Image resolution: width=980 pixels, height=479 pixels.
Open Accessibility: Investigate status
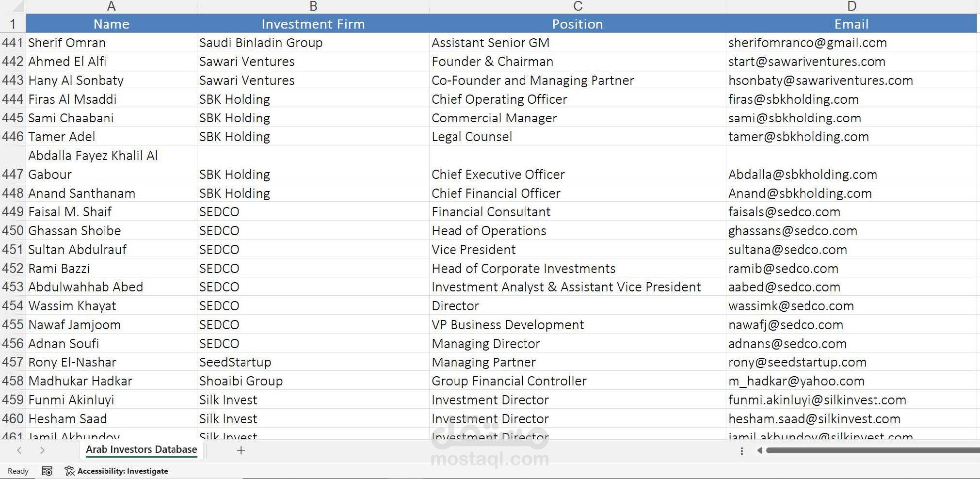(x=122, y=471)
